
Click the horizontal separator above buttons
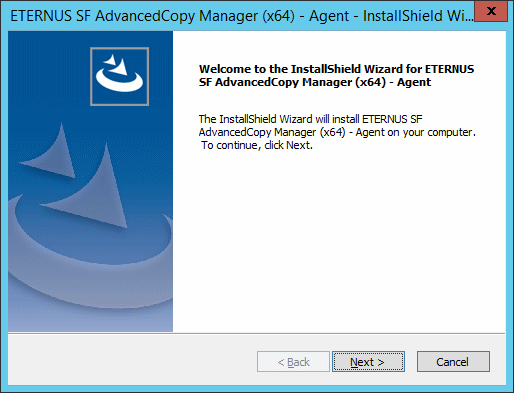[257, 333]
